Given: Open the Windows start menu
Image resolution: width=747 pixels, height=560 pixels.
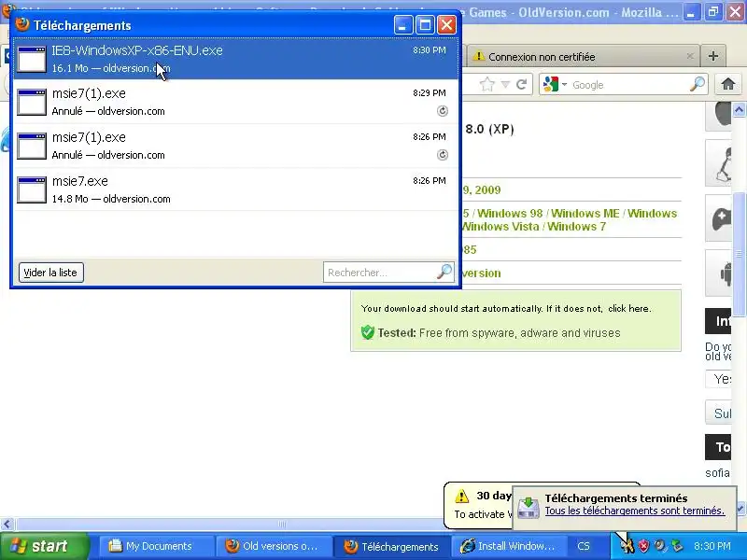Looking at the screenshot, I should (45, 546).
